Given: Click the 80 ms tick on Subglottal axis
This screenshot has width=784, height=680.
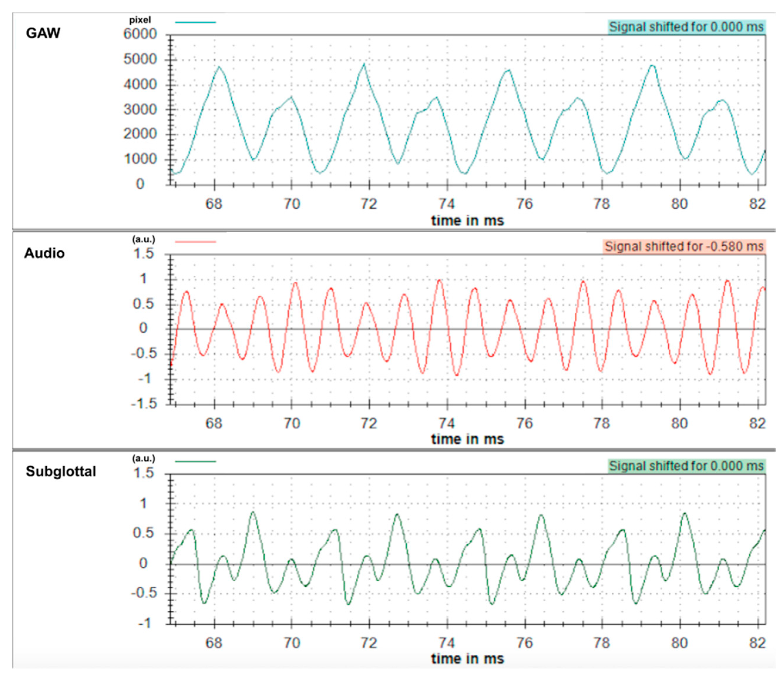Looking at the screenshot, I should tap(679, 642).
